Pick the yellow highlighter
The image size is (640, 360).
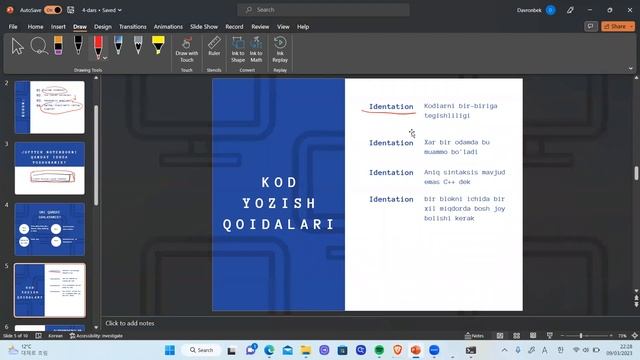tap(158, 45)
